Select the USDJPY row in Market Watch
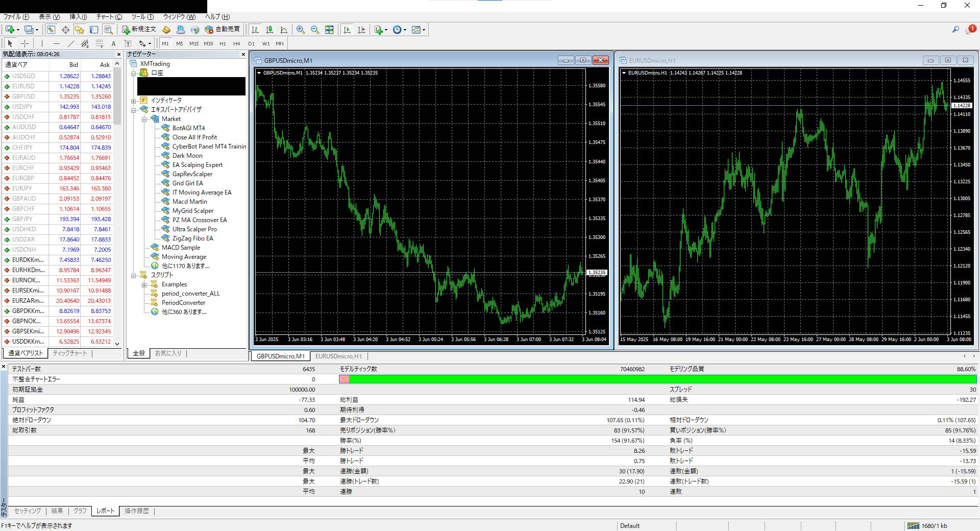 (57, 107)
